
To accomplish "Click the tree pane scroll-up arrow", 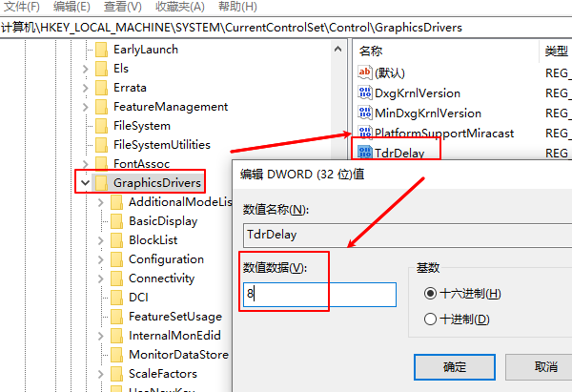I will coord(337,49).
